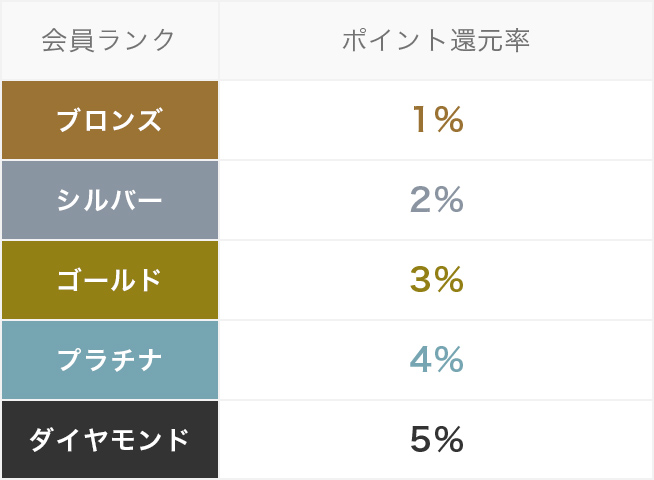Pick the gray-blue silver color block
654x480 pixels.
coord(30,200)
